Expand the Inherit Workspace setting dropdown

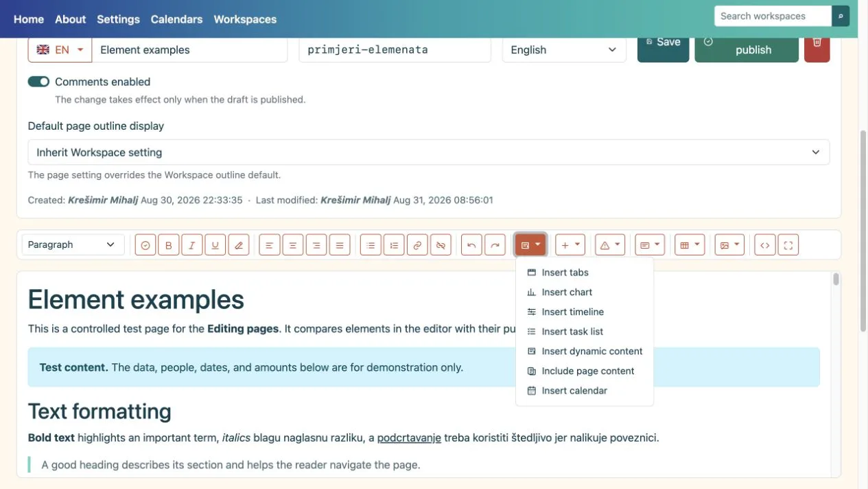(429, 152)
